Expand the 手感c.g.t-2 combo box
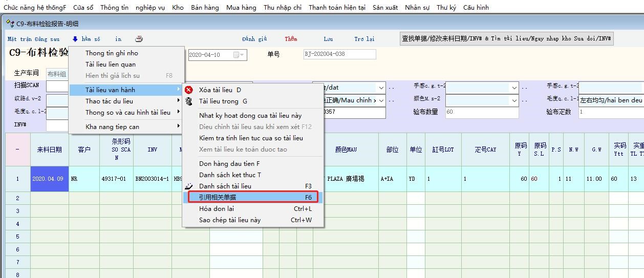The width and height of the screenshot is (644, 278). 514,88
